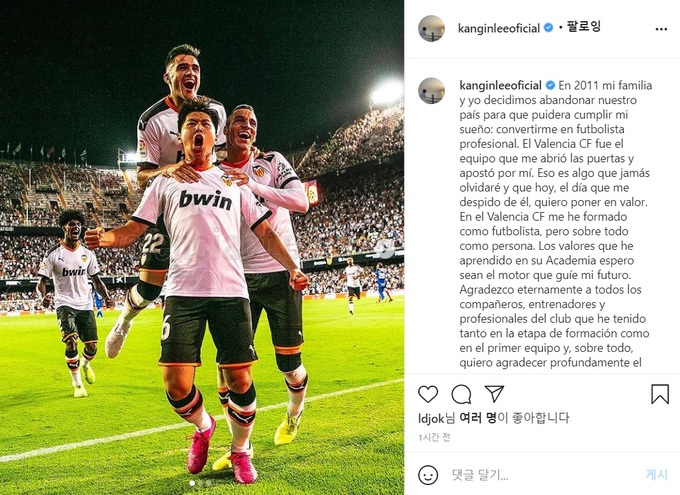Open the ldjok liker profile link

pyautogui.click(x=431, y=418)
